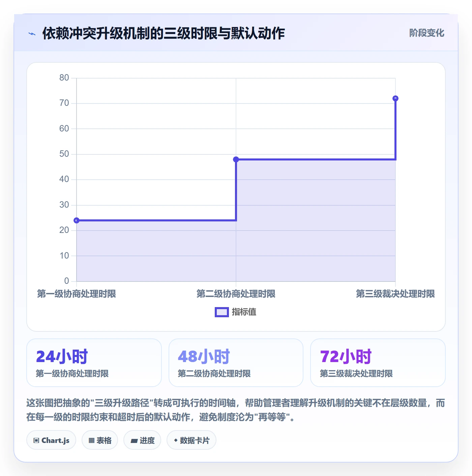Select the data point at 72 hours
This screenshot has width=472, height=476.
click(395, 98)
